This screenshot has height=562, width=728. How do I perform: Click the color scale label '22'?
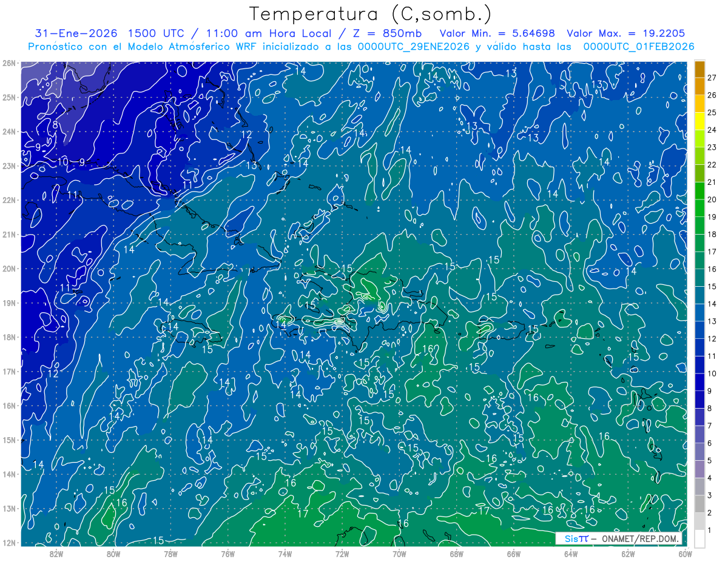click(x=712, y=165)
